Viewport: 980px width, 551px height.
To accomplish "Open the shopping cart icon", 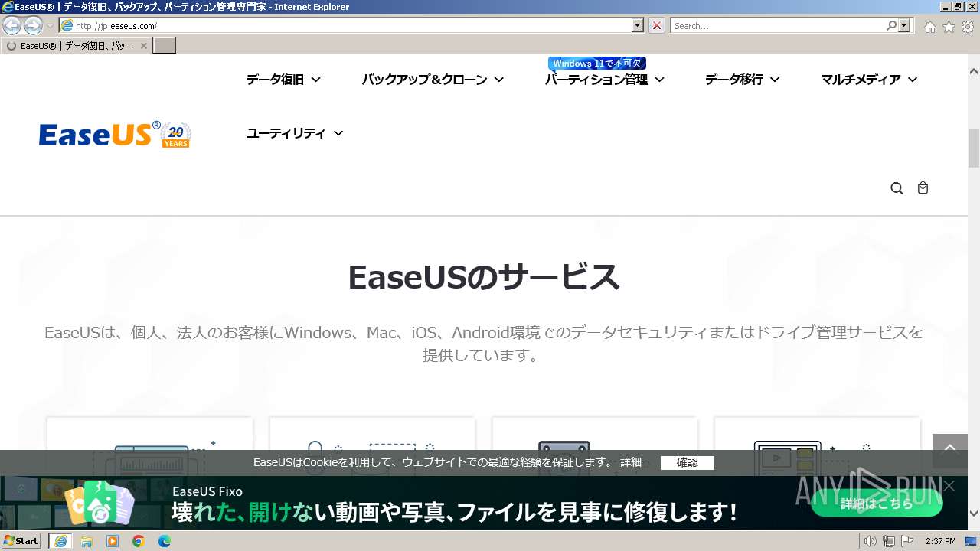I will coord(923,187).
